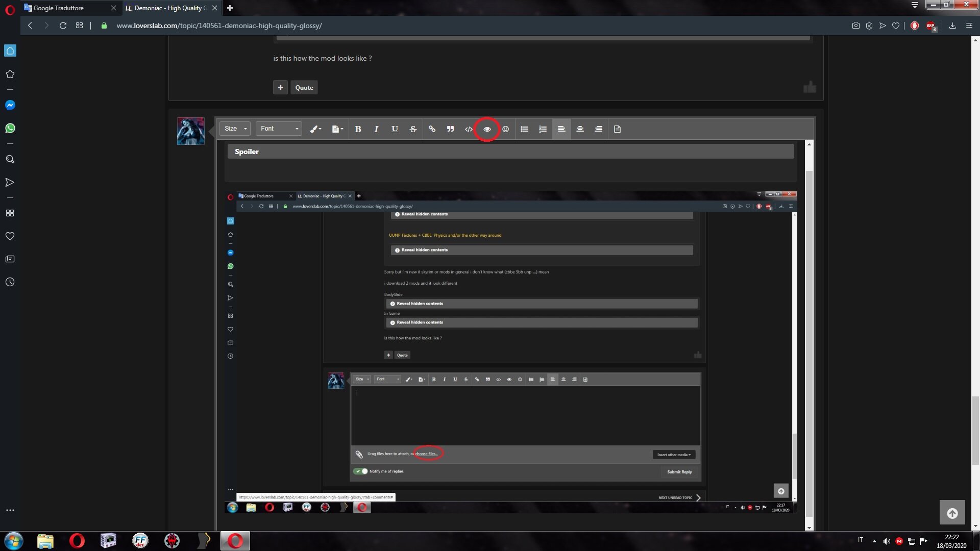The image size is (980, 551).
Task: Toggle bold formatting
Action: (358, 129)
